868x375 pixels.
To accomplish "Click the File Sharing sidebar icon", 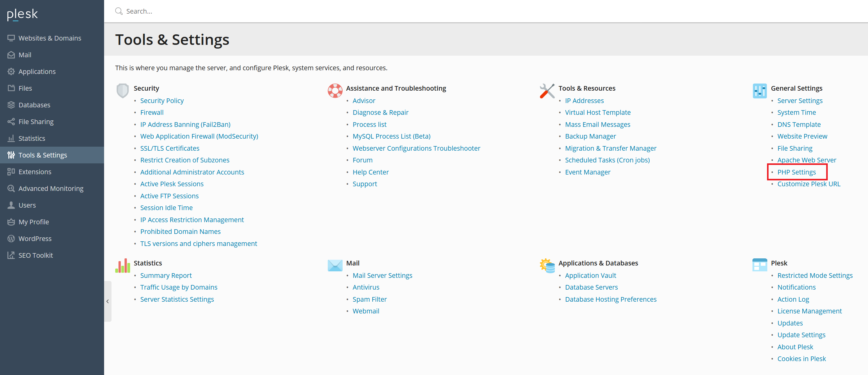I will 11,122.
